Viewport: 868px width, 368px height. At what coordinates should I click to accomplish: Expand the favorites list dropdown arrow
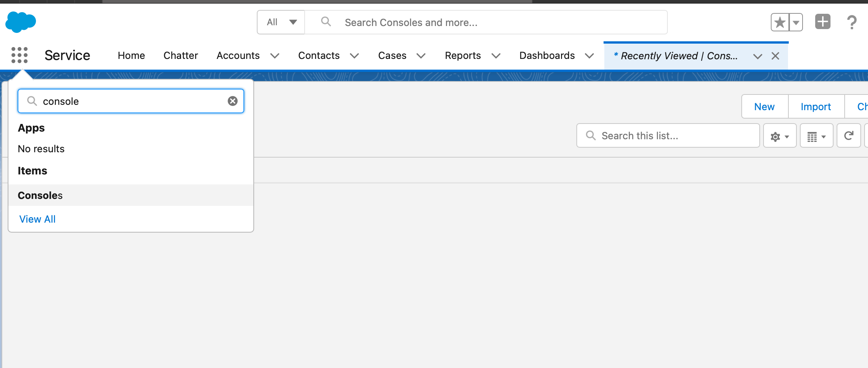point(796,22)
